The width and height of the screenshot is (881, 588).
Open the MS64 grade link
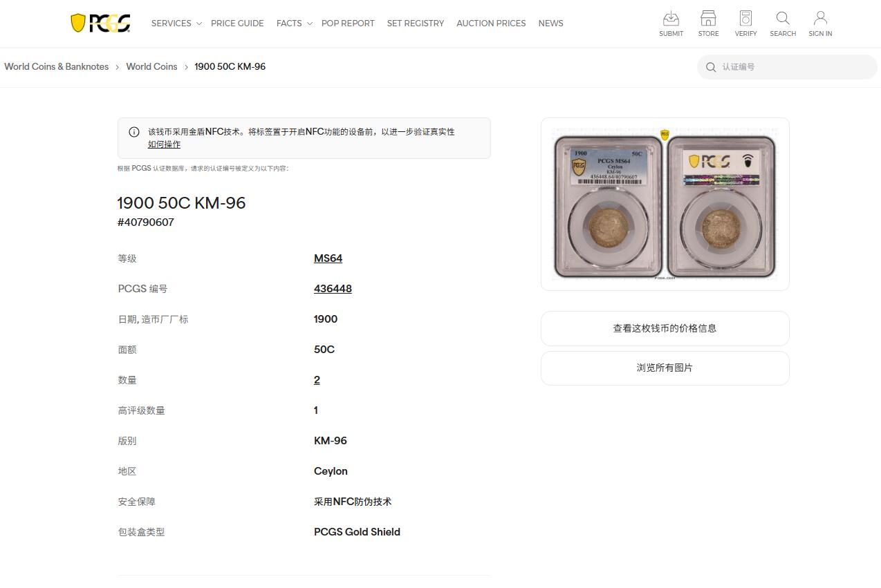click(328, 258)
